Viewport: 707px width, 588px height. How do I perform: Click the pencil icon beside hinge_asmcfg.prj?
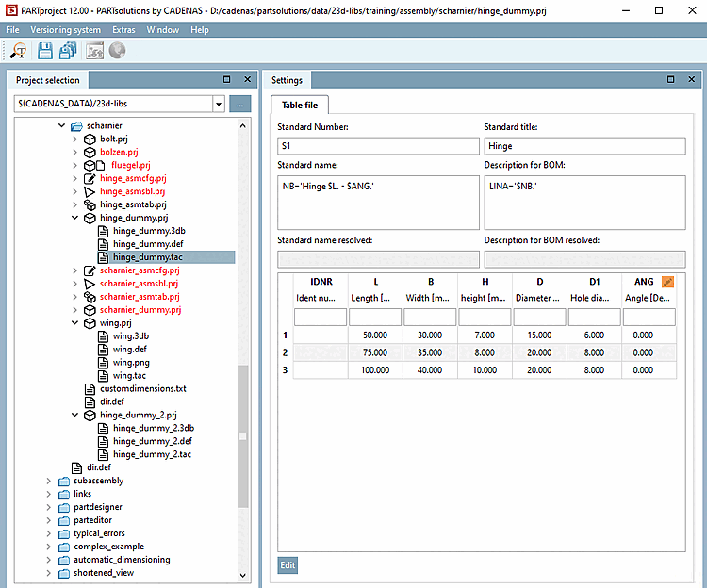[x=90, y=178]
